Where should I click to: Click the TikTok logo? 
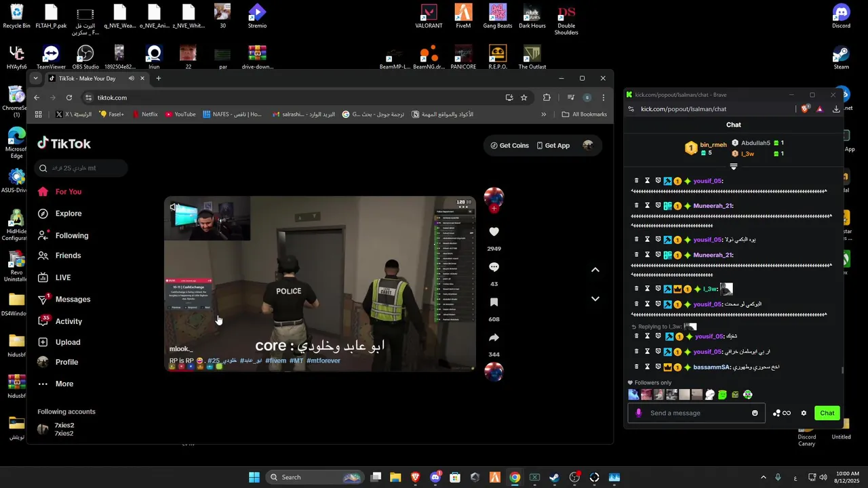(x=64, y=143)
